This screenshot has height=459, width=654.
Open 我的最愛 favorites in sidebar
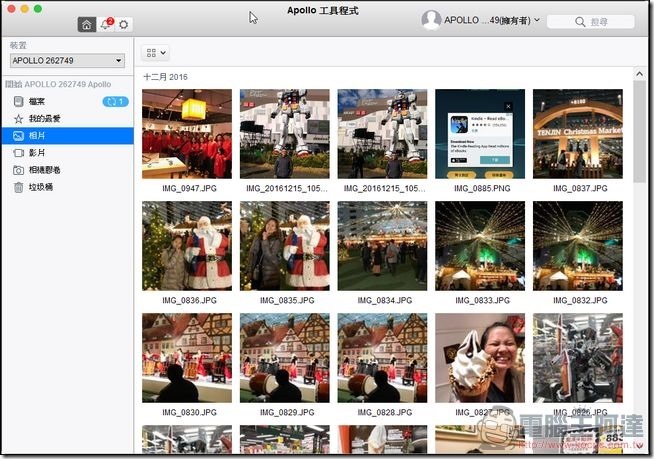[67, 119]
